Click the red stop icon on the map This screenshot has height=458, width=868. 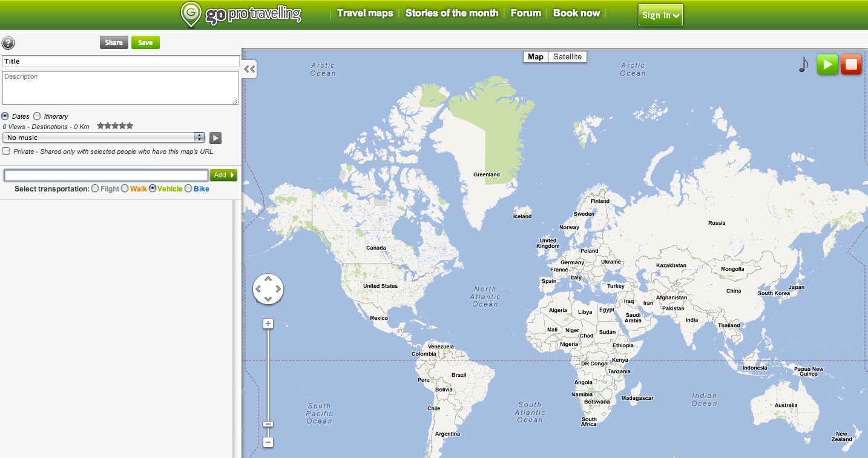tap(851, 65)
